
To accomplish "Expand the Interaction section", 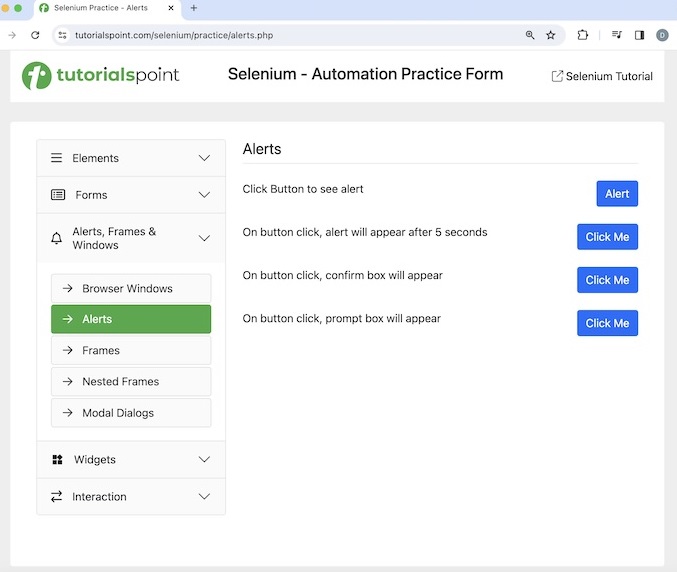I will pyautogui.click(x=130, y=497).
